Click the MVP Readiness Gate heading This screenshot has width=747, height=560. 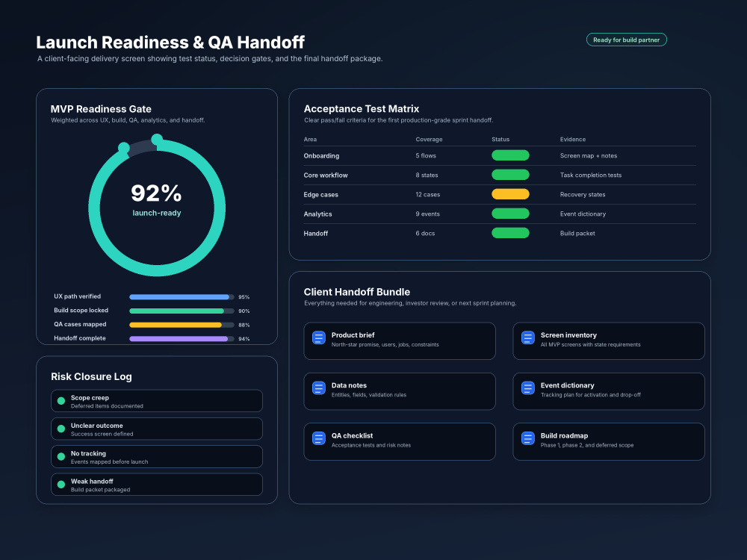pyautogui.click(x=101, y=109)
